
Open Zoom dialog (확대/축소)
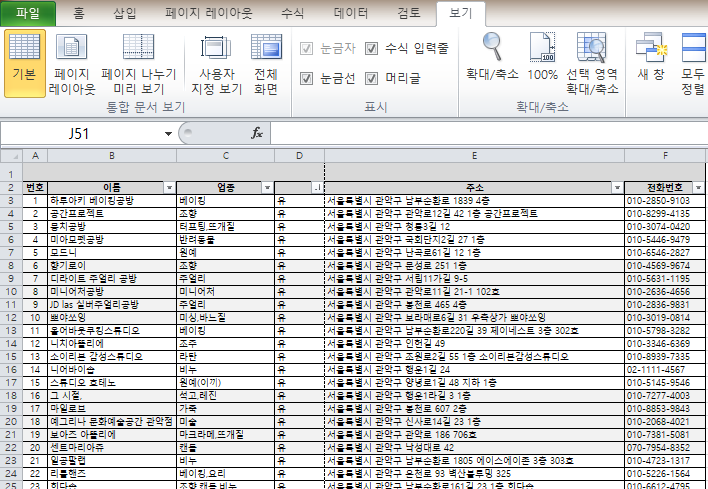492,57
